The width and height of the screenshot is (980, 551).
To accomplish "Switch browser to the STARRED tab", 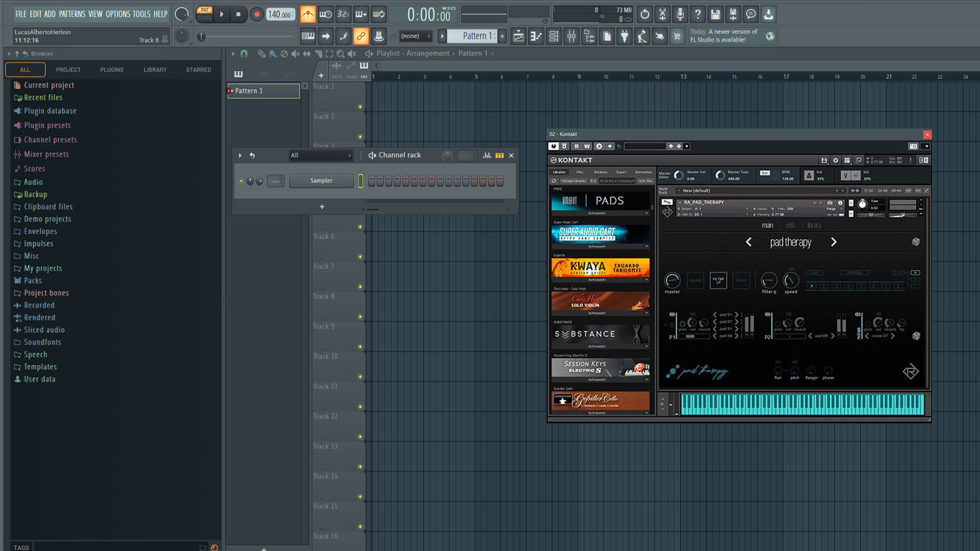I will click(199, 70).
